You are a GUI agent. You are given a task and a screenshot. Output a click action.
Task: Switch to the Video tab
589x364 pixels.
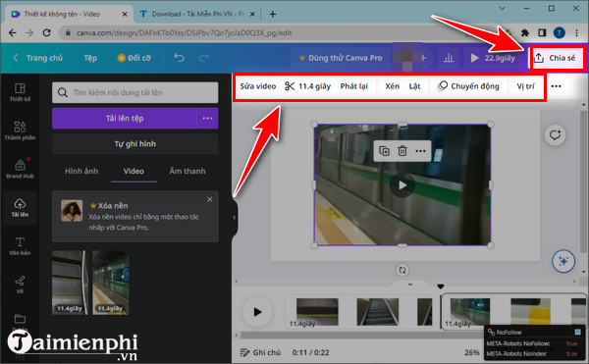[134, 171]
